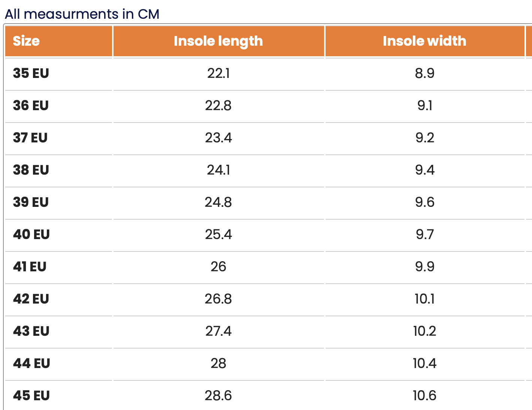Click the Insole width column header
This screenshot has height=410, width=532.
[x=424, y=41]
